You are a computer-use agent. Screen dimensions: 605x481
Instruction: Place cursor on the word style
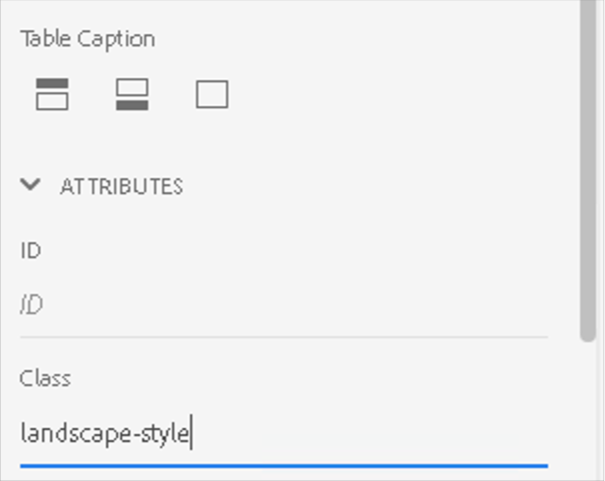164,435
